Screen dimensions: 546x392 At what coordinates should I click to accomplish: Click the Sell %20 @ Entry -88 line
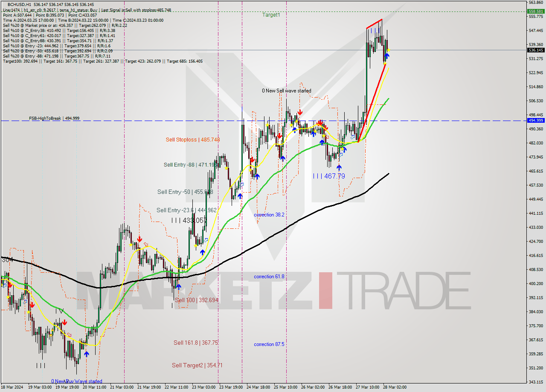(56, 56)
